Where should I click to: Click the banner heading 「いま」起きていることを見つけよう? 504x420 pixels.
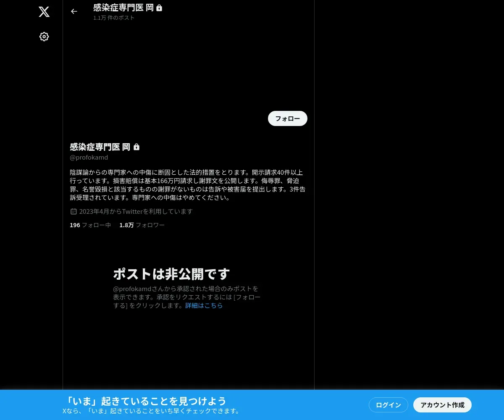146,401
